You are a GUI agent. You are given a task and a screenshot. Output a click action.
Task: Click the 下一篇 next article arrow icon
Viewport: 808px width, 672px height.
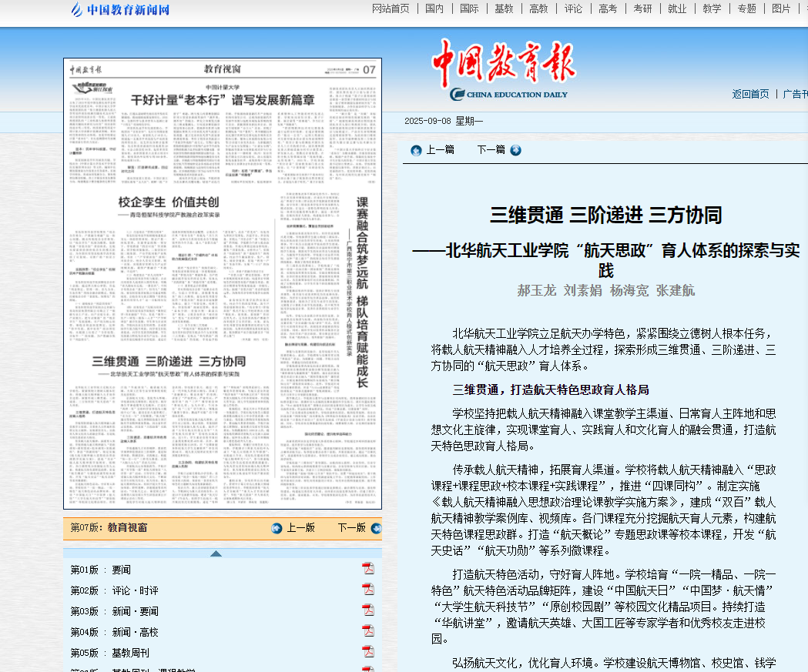coord(515,150)
